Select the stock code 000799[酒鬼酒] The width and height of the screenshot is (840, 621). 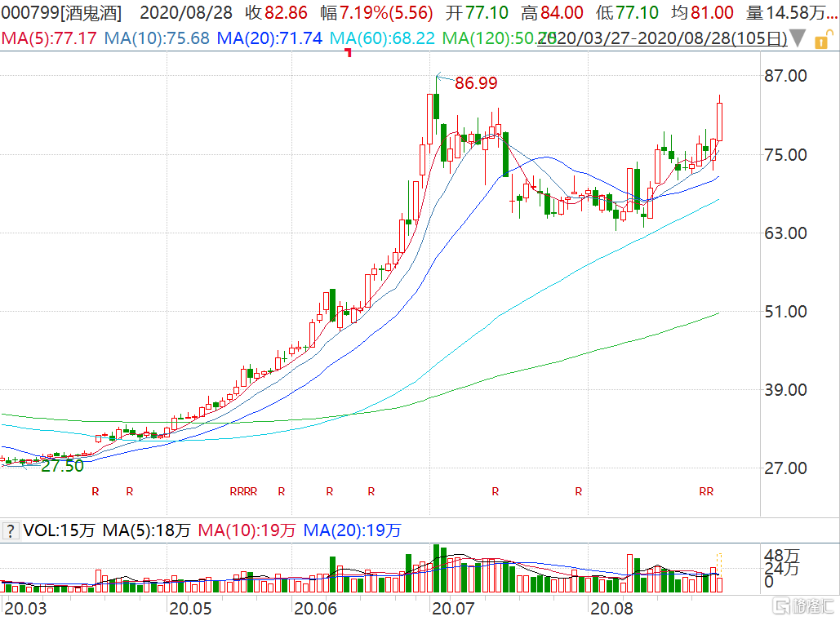tap(61, 13)
